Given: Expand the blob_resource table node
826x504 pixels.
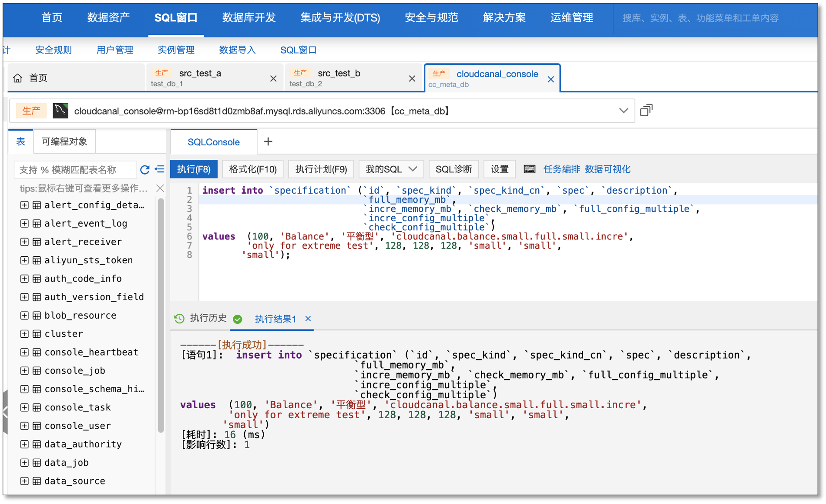Looking at the screenshot, I should (24, 316).
